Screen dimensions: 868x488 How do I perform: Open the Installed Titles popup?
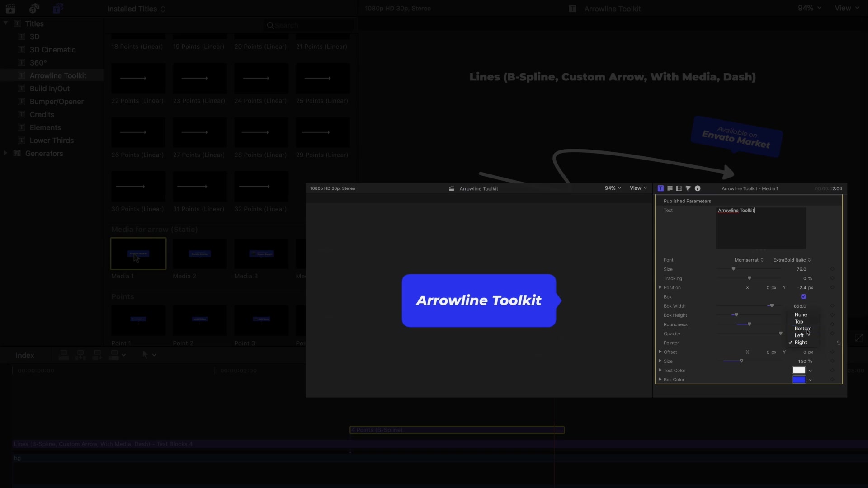(136, 9)
